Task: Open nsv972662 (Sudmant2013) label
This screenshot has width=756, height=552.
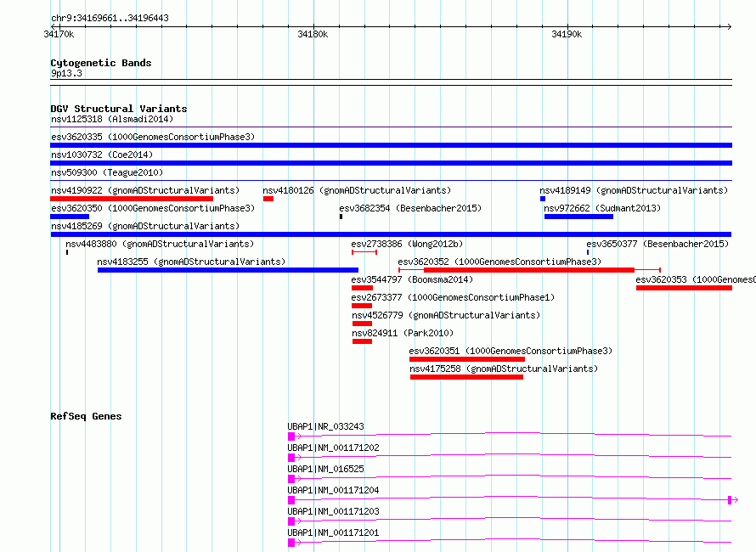Action: (602, 208)
